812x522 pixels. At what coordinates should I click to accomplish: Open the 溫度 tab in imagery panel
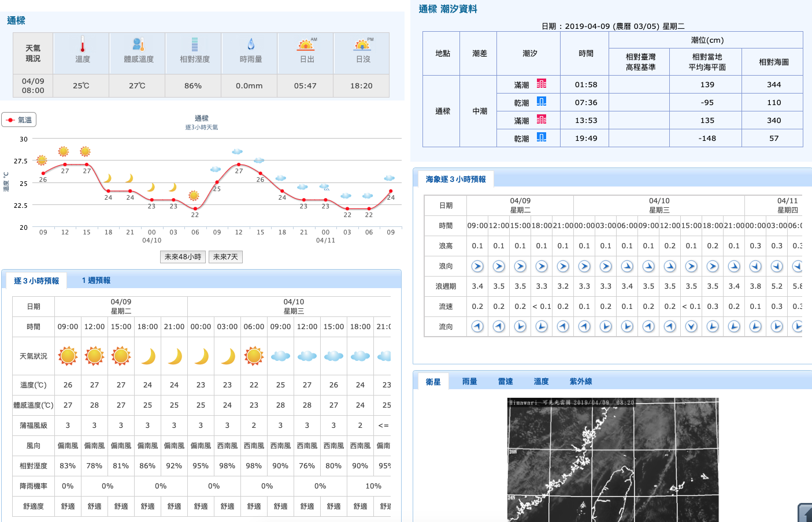542,382
